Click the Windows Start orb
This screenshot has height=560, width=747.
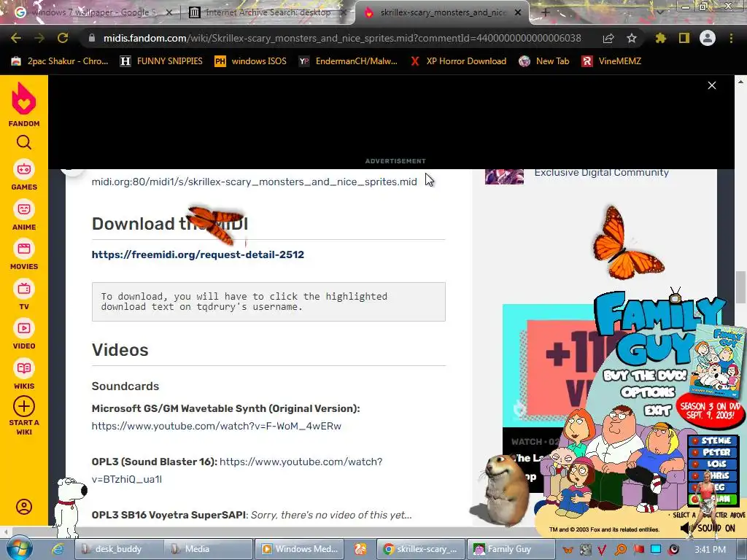click(20, 548)
